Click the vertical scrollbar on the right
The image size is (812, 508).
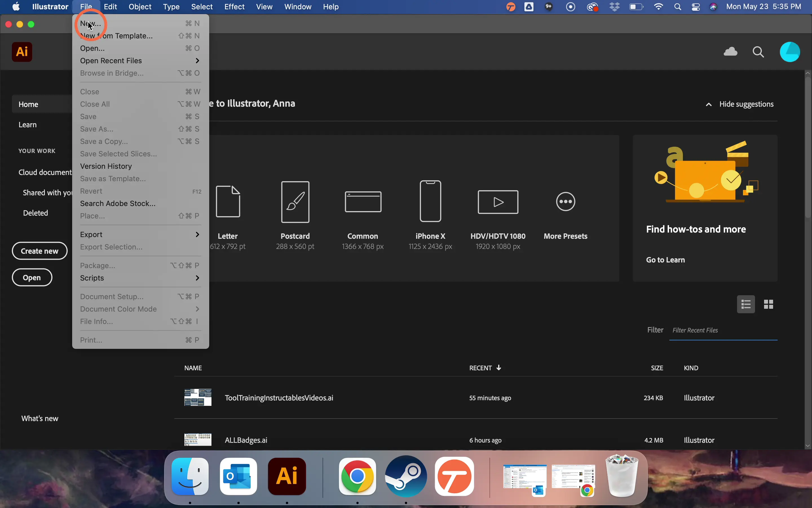(x=808, y=148)
